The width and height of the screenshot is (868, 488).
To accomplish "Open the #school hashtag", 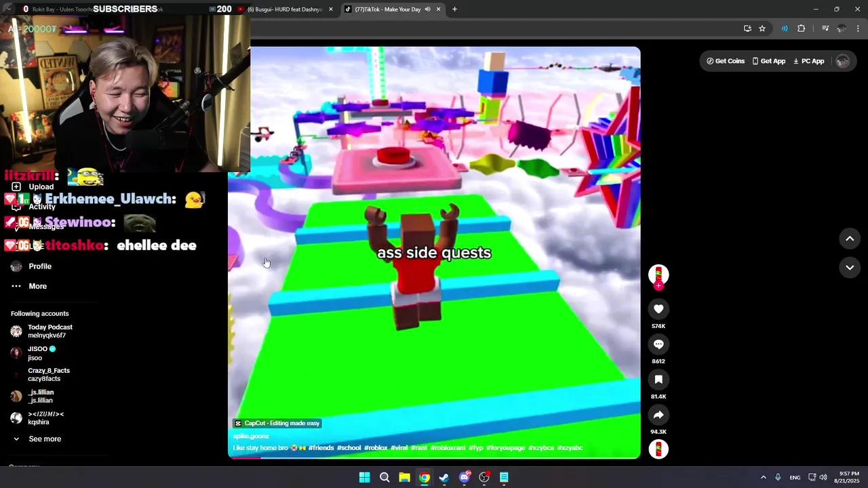I will [349, 448].
